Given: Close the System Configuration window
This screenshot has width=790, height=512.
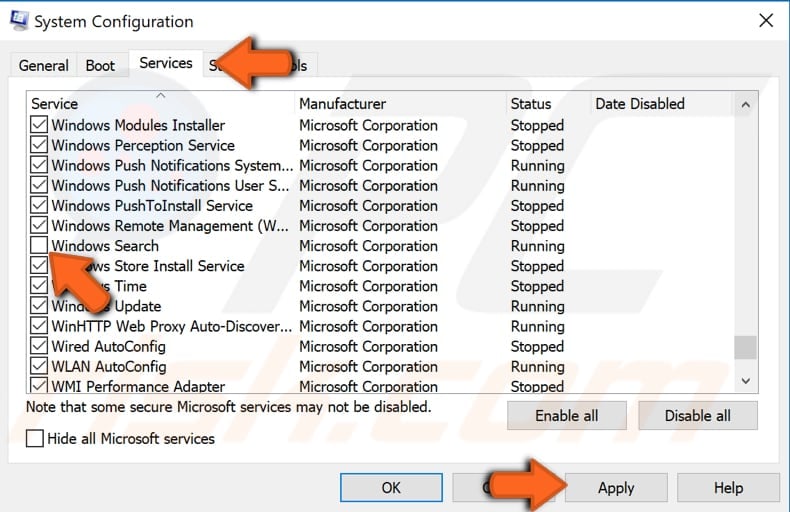Looking at the screenshot, I should [x=766, y=21].
